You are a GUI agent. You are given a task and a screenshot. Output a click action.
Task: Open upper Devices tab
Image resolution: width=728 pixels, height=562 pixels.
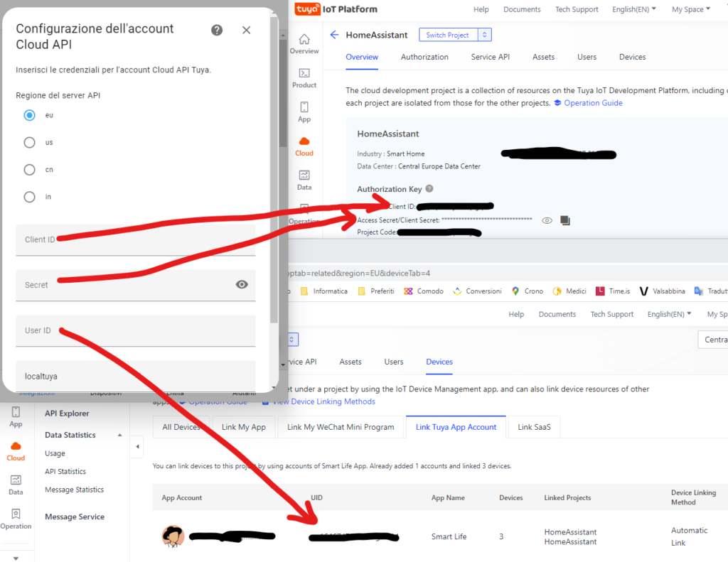(x=632, y=57)
